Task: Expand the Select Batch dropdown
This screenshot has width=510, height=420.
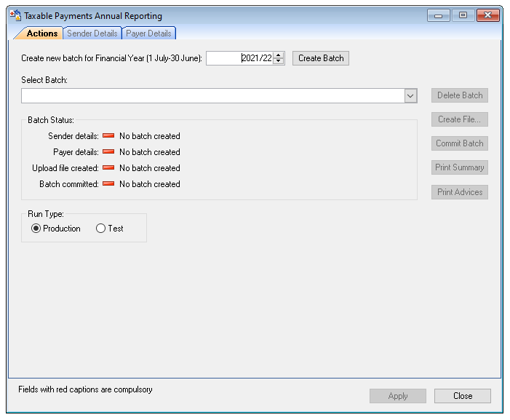Action: pos(410,96)
